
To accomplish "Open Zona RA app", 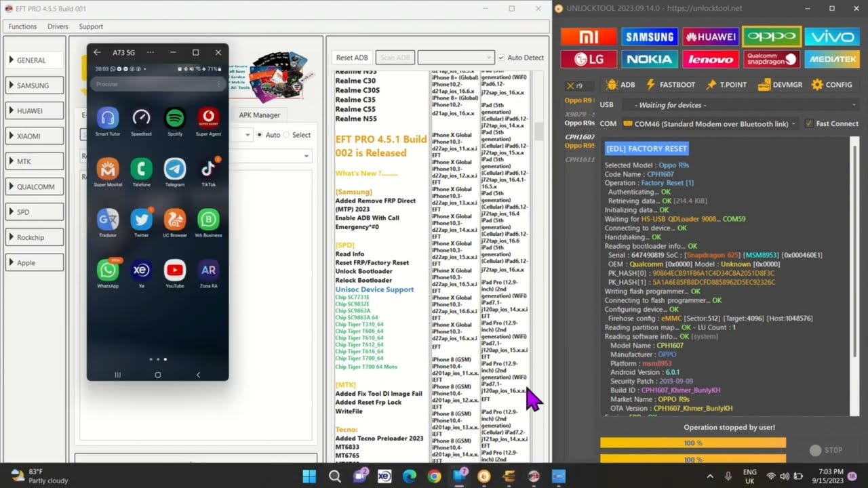I will click(x=208, y=270).
